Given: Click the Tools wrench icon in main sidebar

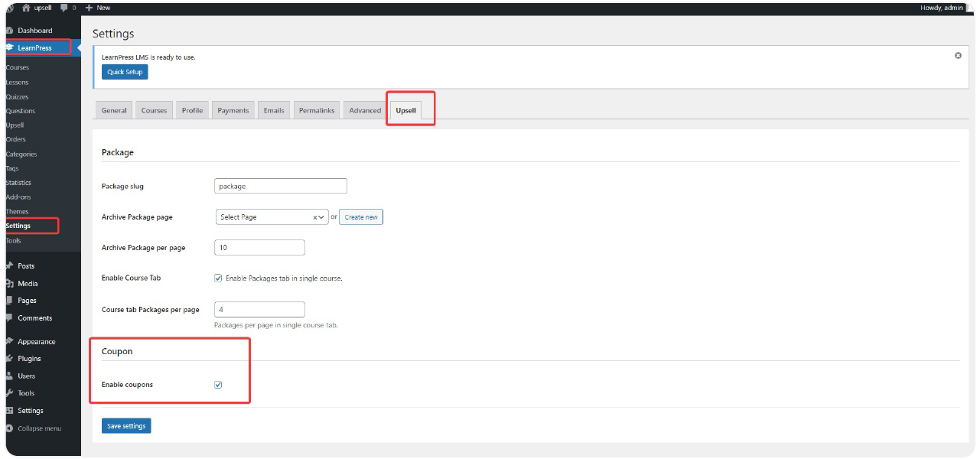Looking at the screenshot, I should click(x=9, y=393).
